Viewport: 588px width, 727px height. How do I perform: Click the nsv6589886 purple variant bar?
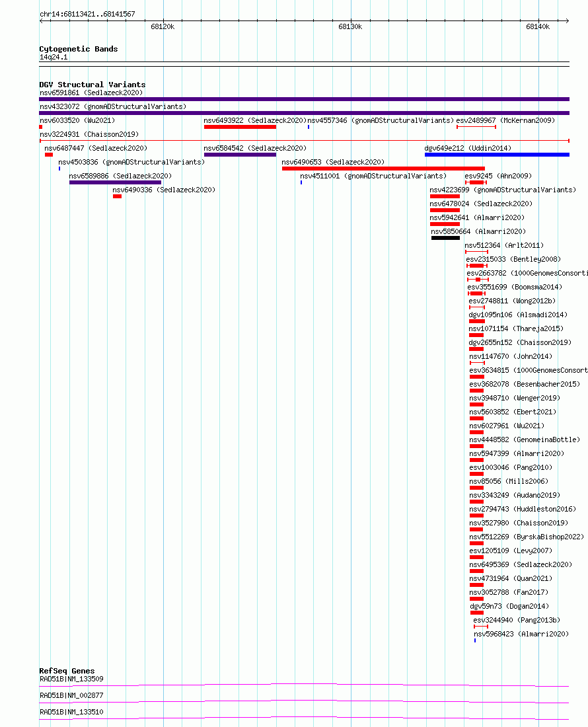click(116, 182)
